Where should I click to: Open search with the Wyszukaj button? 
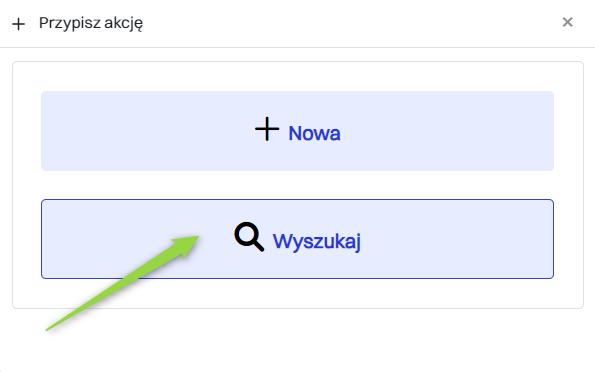(x=298, y=239)
